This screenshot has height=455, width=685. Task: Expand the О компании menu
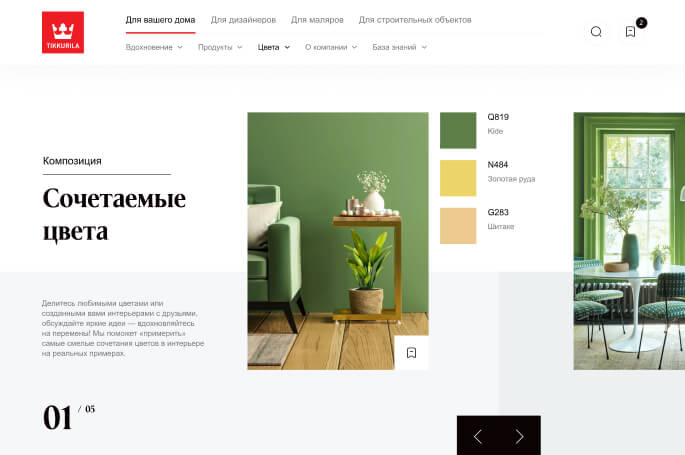point(331,47)
